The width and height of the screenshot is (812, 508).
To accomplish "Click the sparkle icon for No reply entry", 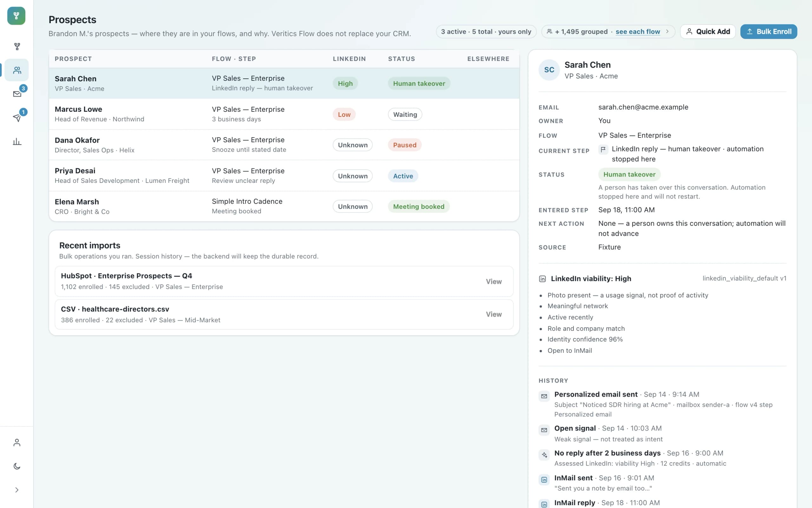I will click(544, 455).
